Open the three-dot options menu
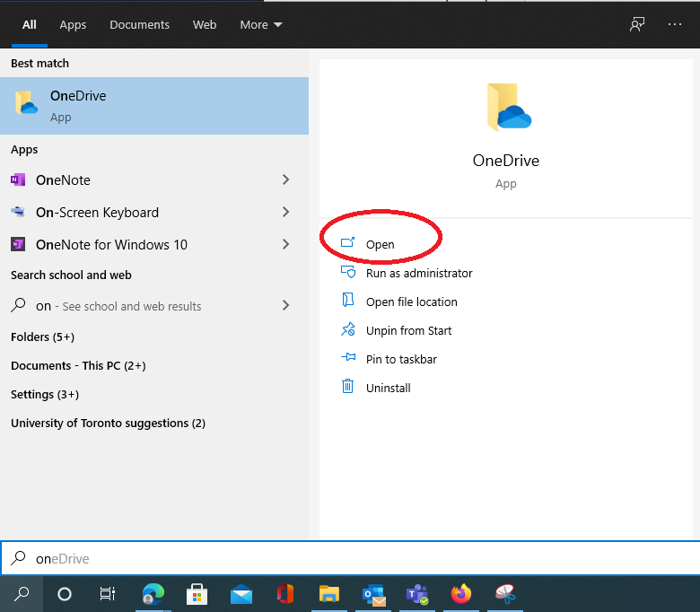Viewport: 700px width, 612px height. click(675, 24)
